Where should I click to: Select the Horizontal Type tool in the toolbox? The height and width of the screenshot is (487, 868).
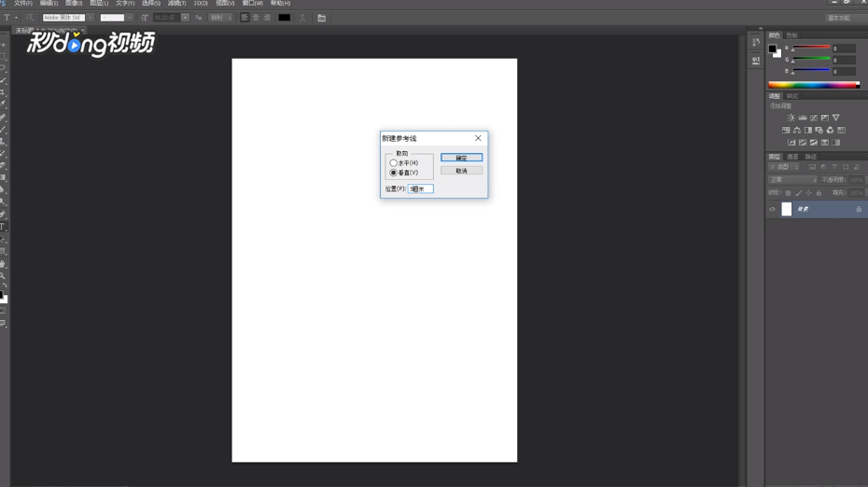(x=3, y=227)
